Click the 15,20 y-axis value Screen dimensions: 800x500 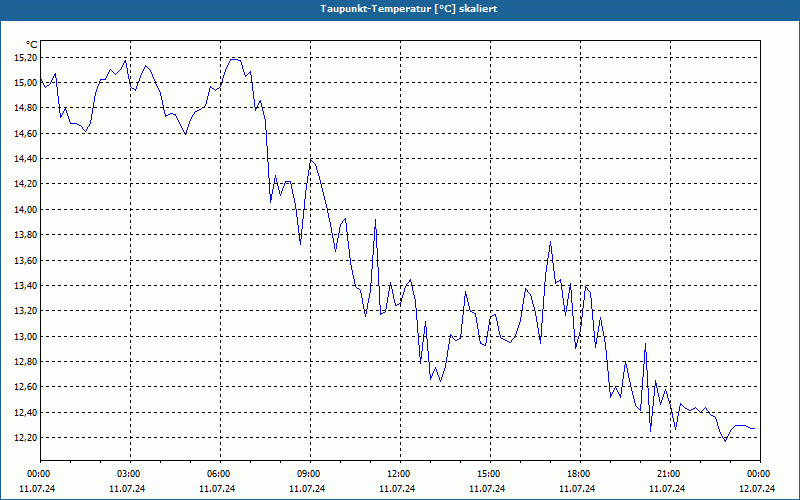25,58
